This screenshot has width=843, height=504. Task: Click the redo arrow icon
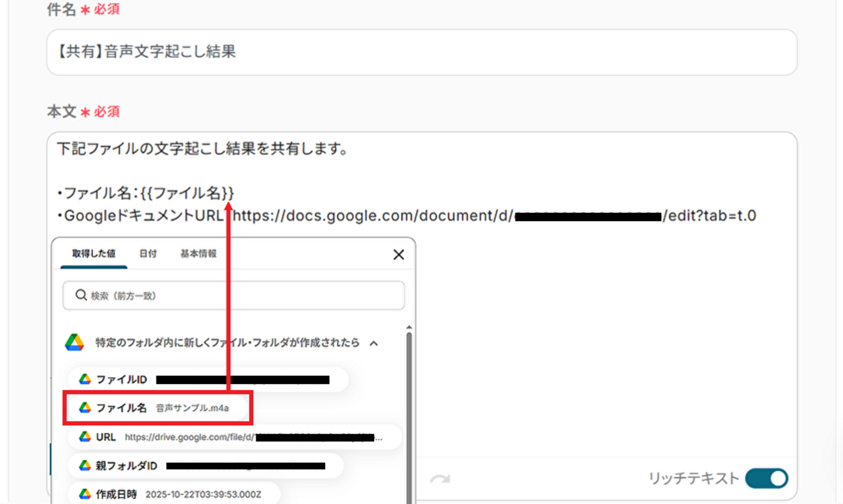[440, 478]
